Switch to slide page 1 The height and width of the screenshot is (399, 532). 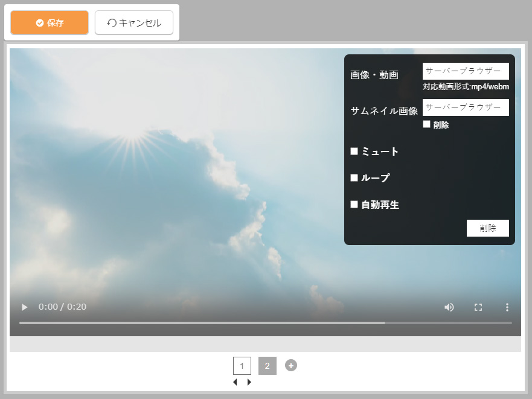(242, 366)
